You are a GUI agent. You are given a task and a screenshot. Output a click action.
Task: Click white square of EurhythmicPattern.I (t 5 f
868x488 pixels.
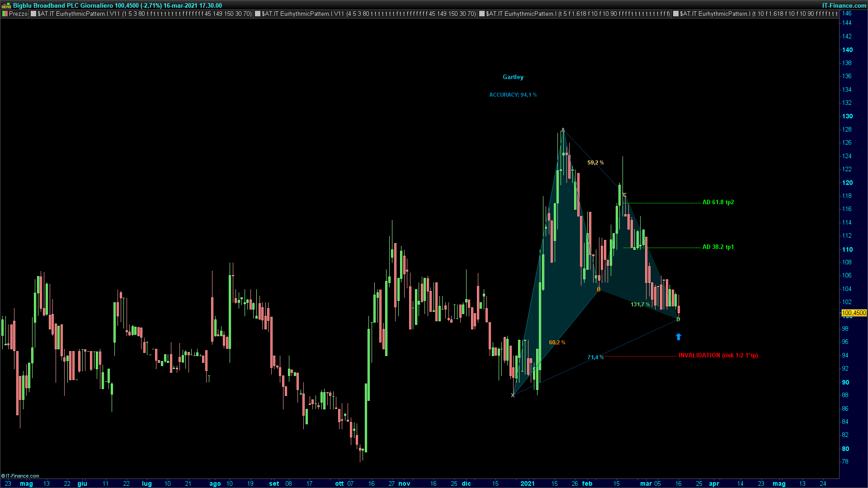tap(482, 14)
